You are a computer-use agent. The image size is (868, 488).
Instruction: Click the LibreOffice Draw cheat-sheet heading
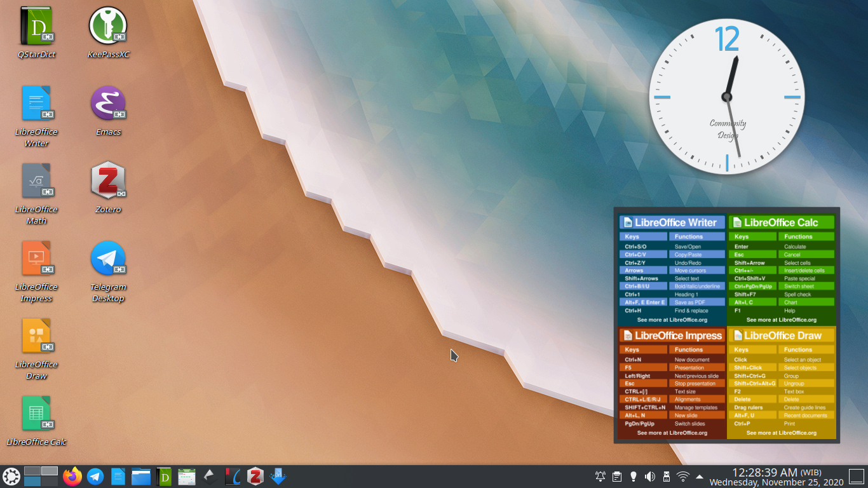[x=782, y=335]
